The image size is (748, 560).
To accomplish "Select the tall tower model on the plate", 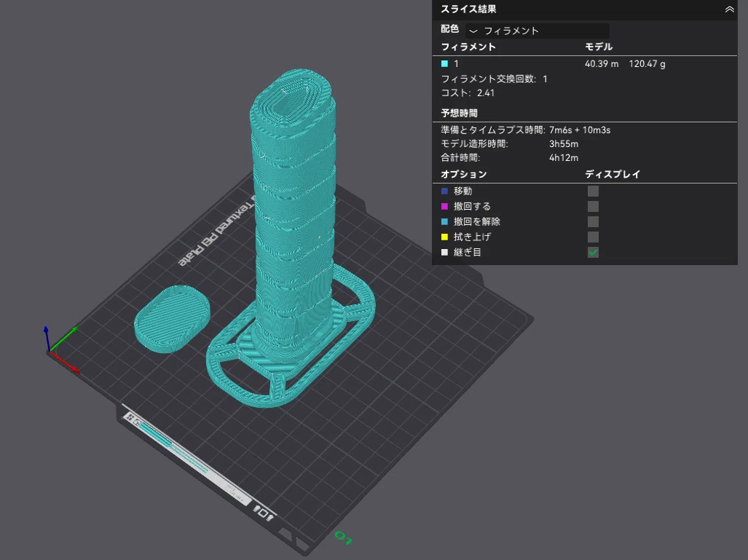I will tap(292, 210).
